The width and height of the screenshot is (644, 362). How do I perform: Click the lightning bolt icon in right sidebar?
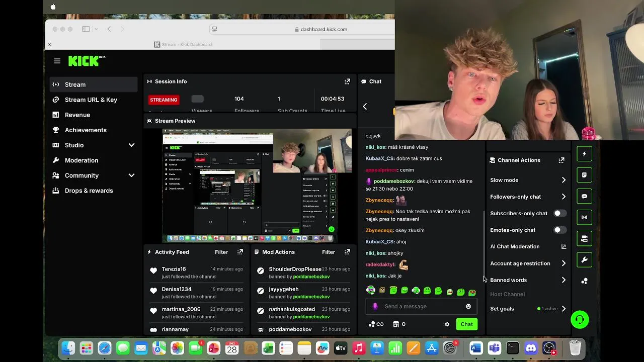click(584, 154)
